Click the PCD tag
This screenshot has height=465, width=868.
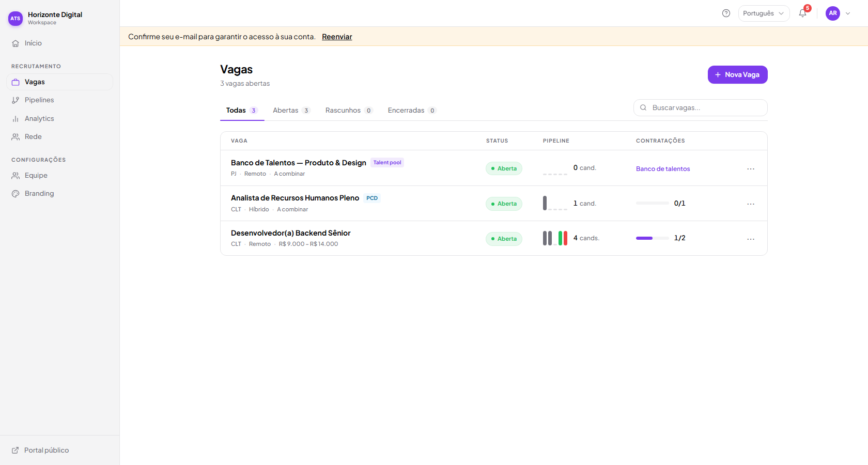click(372, 198)
